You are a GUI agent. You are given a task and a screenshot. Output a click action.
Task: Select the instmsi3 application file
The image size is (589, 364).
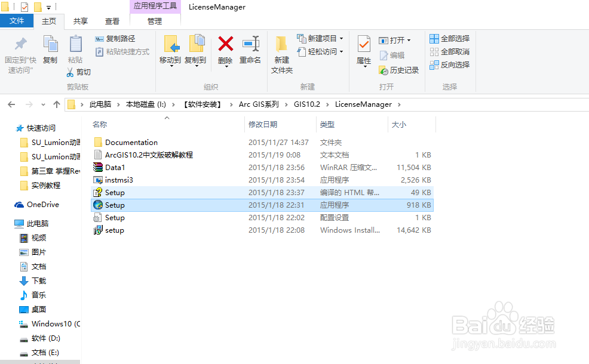pos(262,180)
